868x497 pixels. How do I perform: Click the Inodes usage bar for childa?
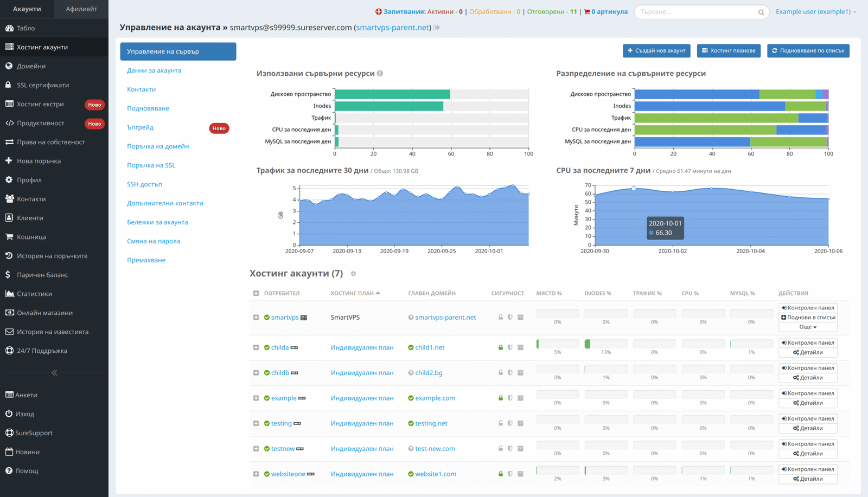[x=605, y=344]
